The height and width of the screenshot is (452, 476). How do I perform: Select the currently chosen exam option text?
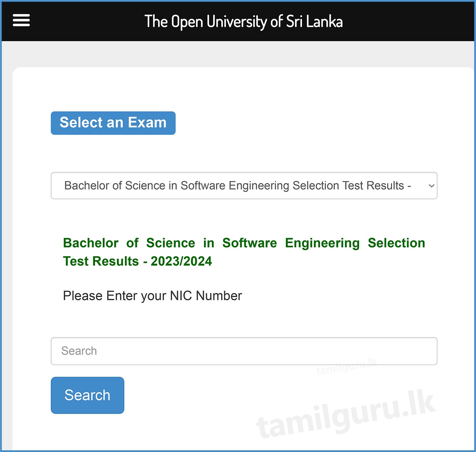(238, 185)
